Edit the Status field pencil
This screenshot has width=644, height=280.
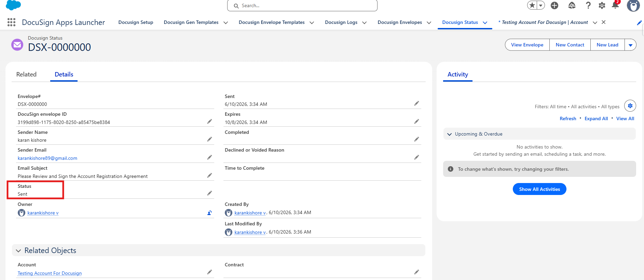[209, 193]
